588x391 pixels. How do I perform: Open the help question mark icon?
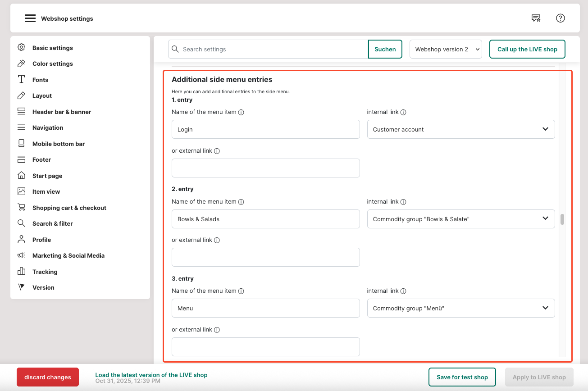point(560,18)
